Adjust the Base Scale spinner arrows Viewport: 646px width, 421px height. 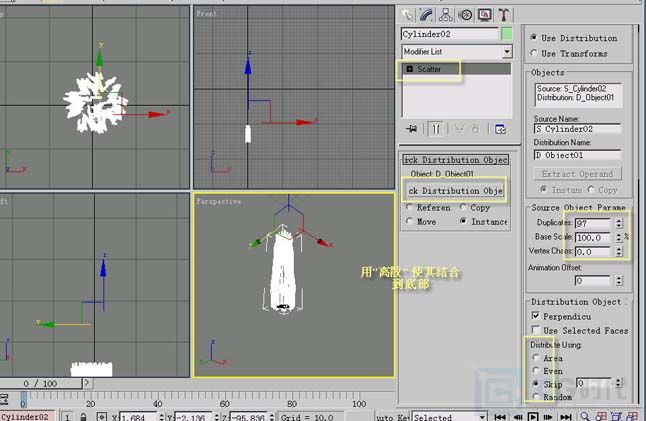(619, 237)
